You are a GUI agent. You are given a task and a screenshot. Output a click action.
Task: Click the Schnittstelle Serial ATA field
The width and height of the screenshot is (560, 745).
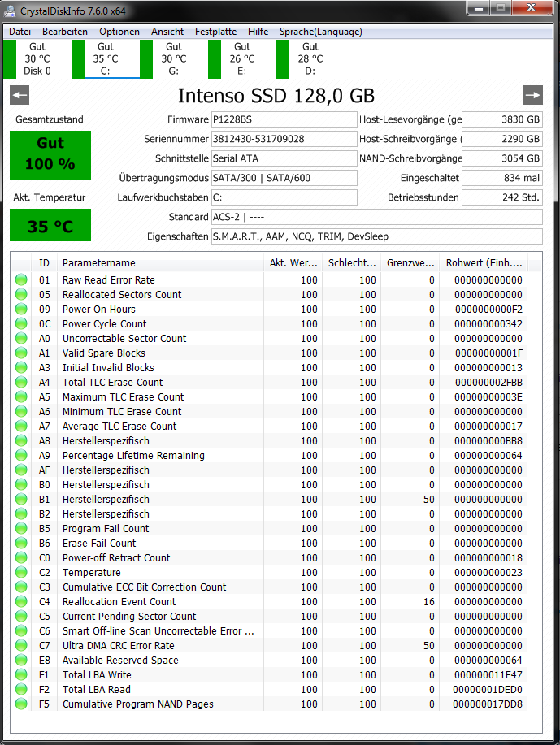pos(284,158)
